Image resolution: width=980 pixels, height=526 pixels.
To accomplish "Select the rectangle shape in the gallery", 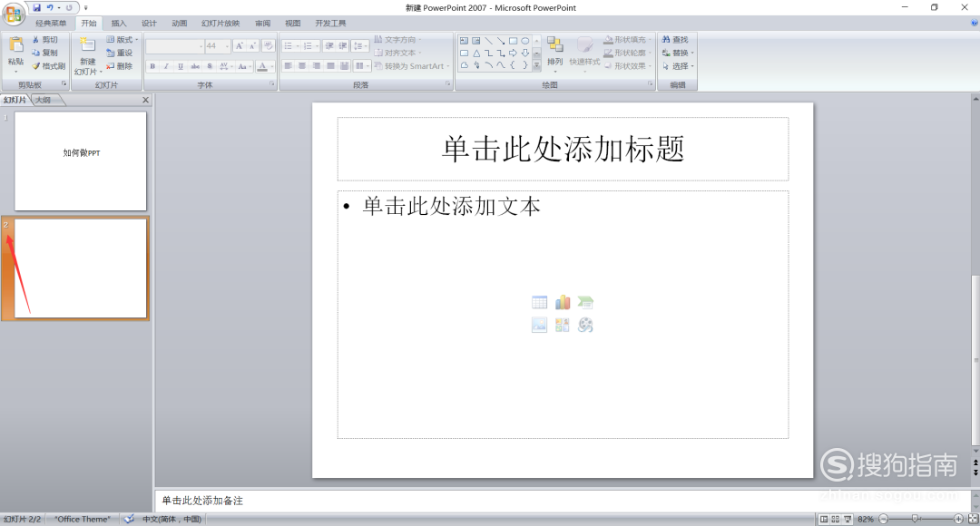I will click(513, 41).
